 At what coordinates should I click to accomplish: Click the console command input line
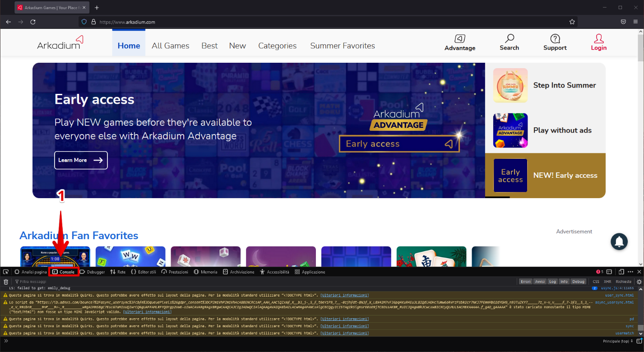point(302,341)
